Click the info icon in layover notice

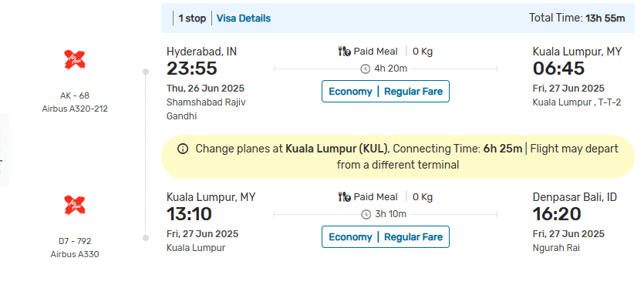tap(183, 149)
